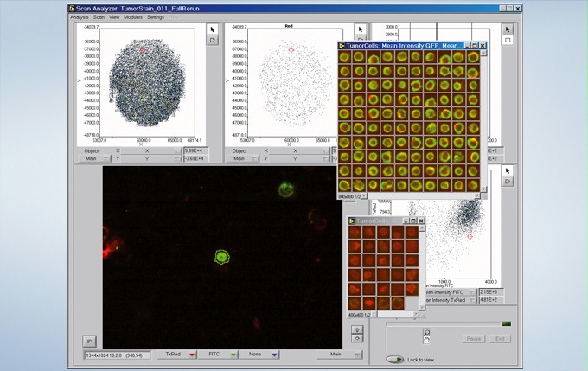Click Object button under first scatter plot
This screenshot has width=588, height=371.
[92, 150]
